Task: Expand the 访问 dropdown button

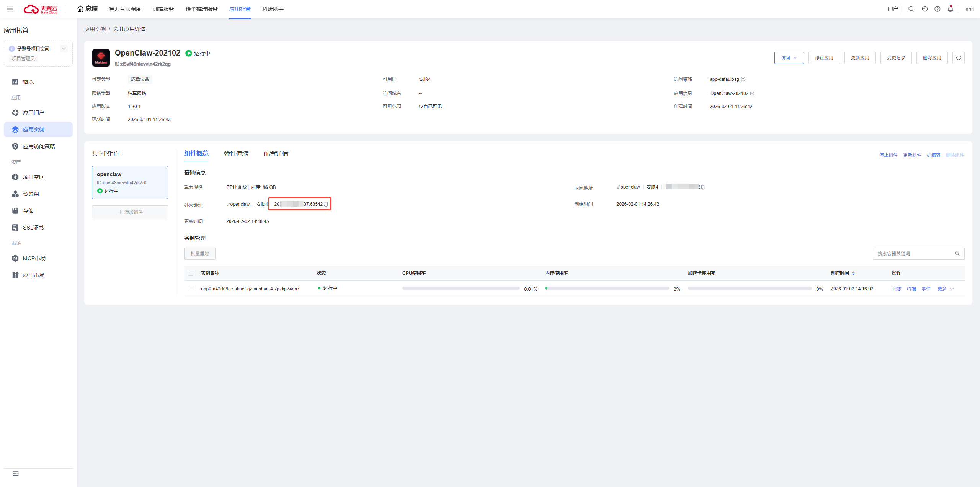Action: click(789, 58)
